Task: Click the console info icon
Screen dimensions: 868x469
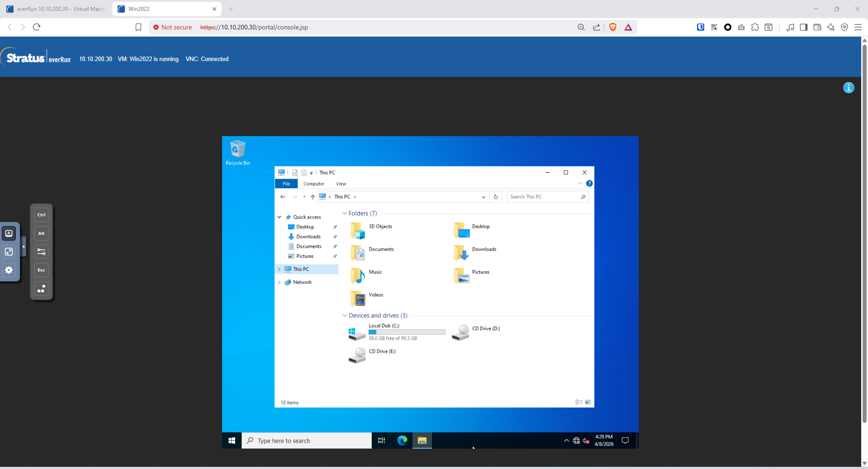Action: pos(848,88)
